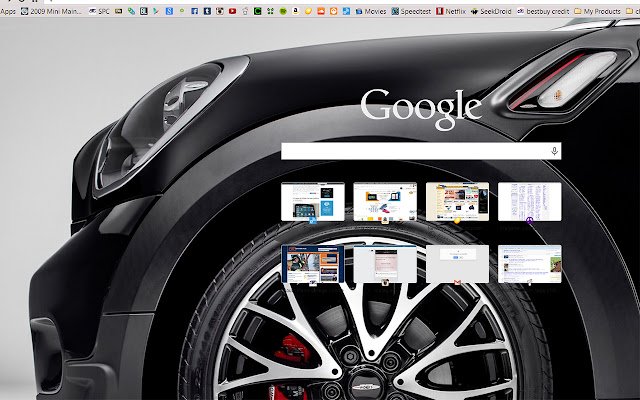This screenshot has width=640, height=400.
Task: Open the Movies bookmark
Action: pos(371,11)
